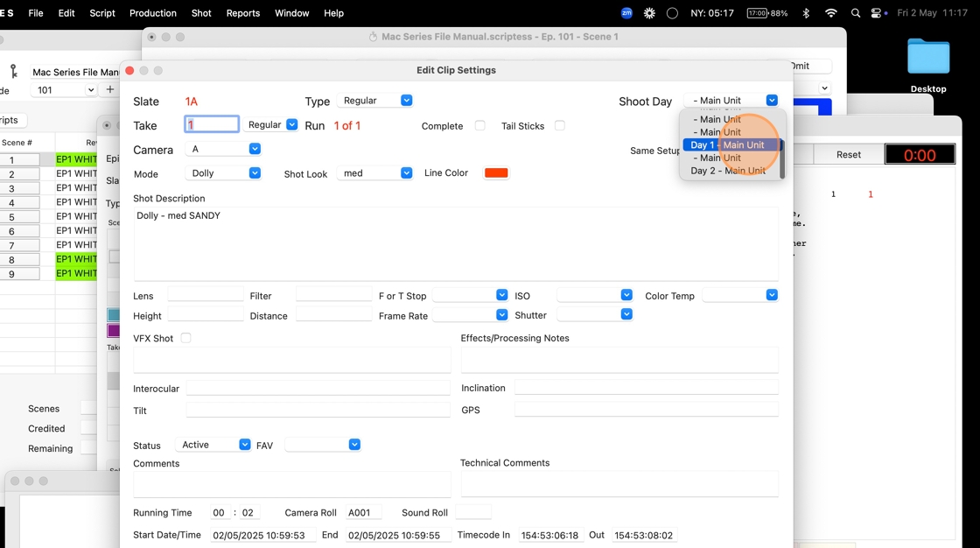
Task: Click the Distance input field
Action: (333, 314)
